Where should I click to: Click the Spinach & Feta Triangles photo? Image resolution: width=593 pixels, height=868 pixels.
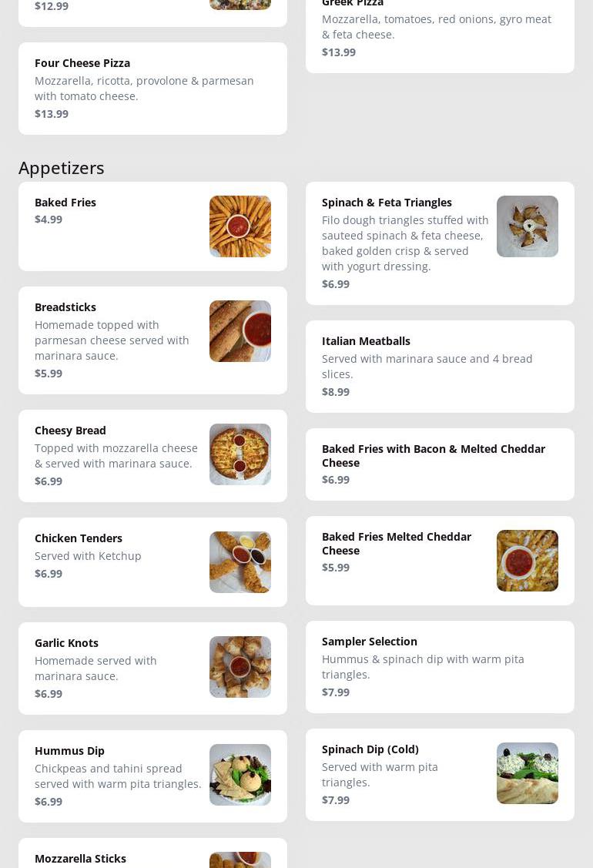527,226
